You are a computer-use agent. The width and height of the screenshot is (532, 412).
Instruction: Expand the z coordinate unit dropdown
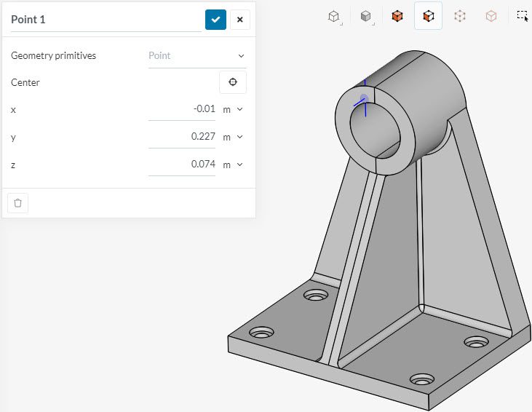point(232,165)
